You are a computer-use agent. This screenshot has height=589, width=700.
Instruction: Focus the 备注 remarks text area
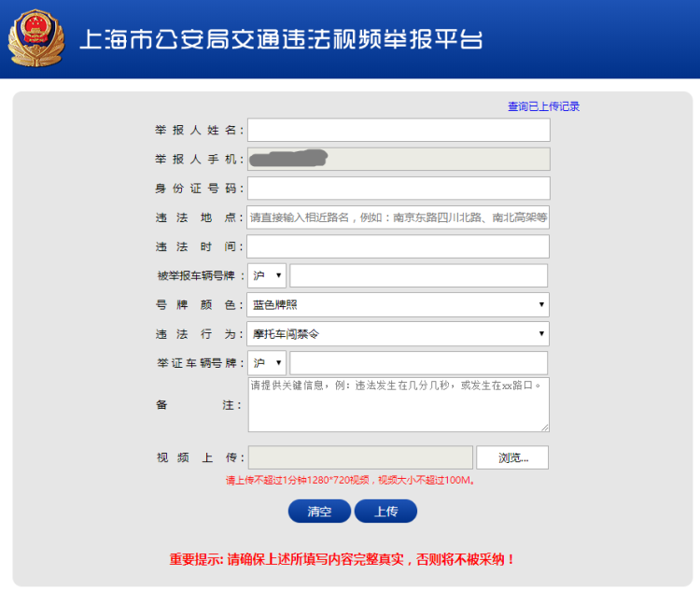coord(399,404)
